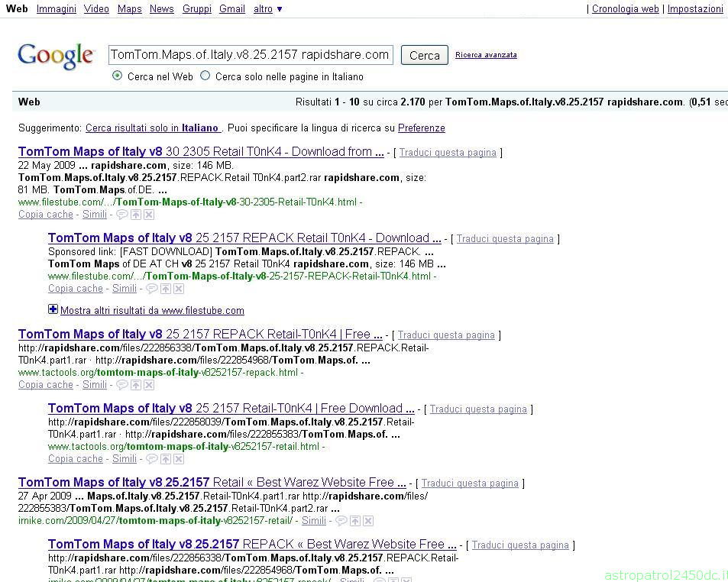Click the Cerca search button

425,55
